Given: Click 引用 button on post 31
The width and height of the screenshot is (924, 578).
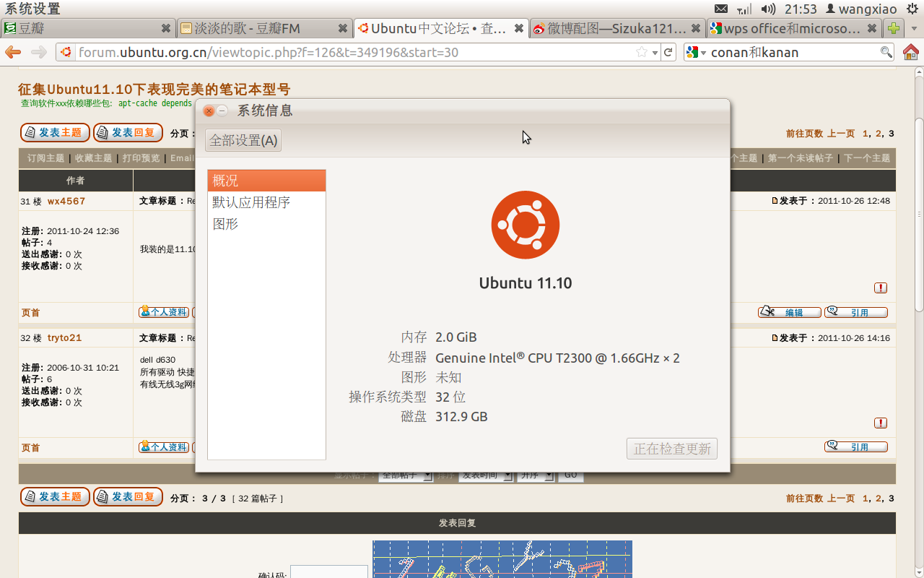Looking at the screenshot, I should (x=856, y=312).
